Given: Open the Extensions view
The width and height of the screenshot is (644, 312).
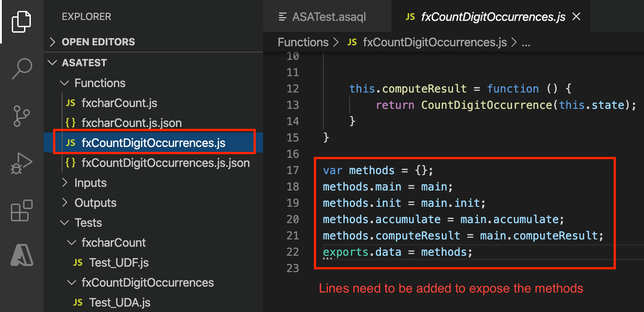Looking at the screenshot, I should (x=21, y=210).
